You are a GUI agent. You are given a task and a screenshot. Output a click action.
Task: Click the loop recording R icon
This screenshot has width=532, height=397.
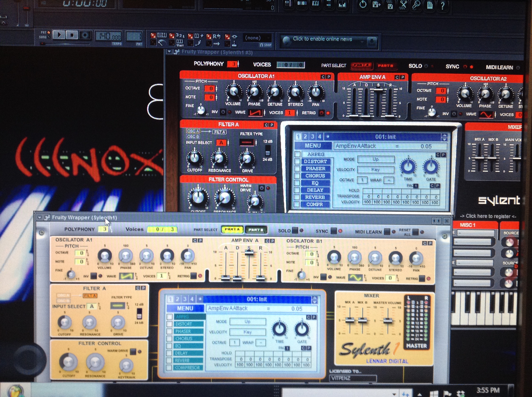217,37
